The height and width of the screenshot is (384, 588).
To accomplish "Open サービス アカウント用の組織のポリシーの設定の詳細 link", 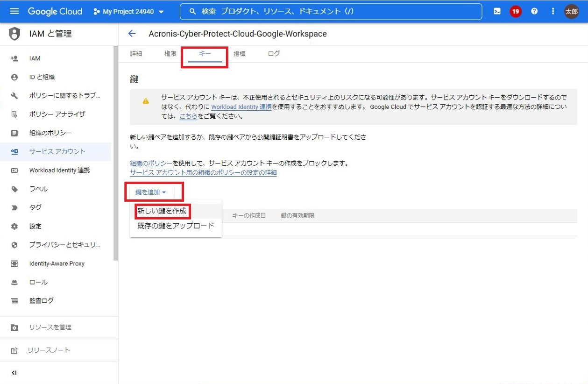I will coord(203,173).
